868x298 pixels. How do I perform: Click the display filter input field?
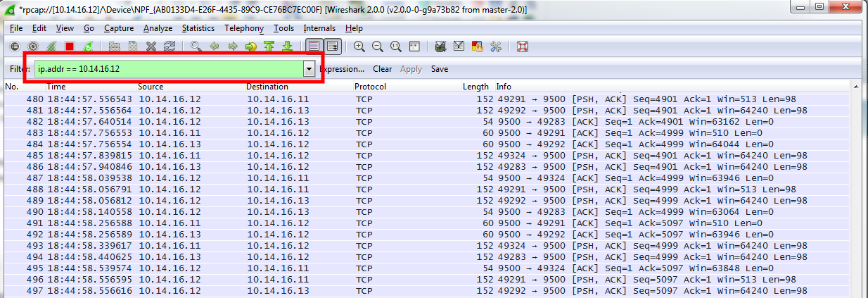tap(169, 69)
